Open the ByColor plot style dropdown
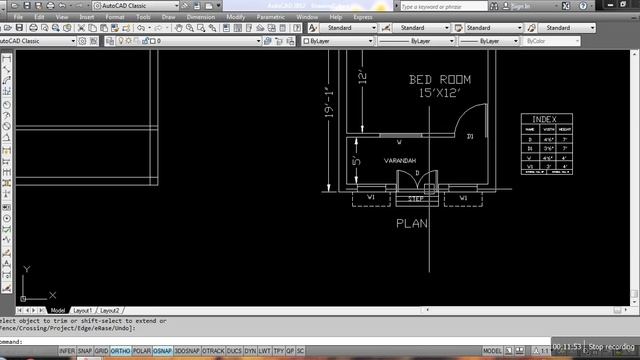This screenshot has width=640, height=360. (x=551, y=41)
